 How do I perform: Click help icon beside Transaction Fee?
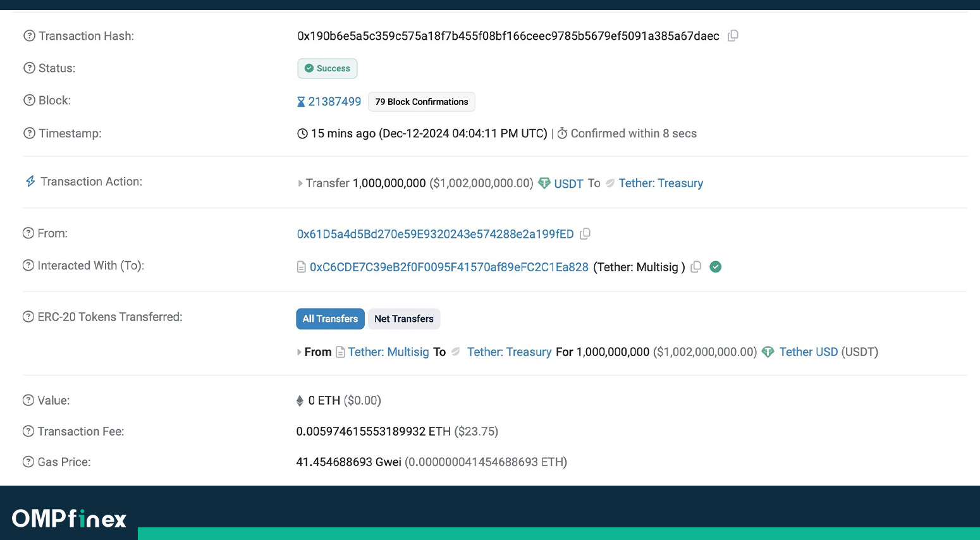coord(28,431)
